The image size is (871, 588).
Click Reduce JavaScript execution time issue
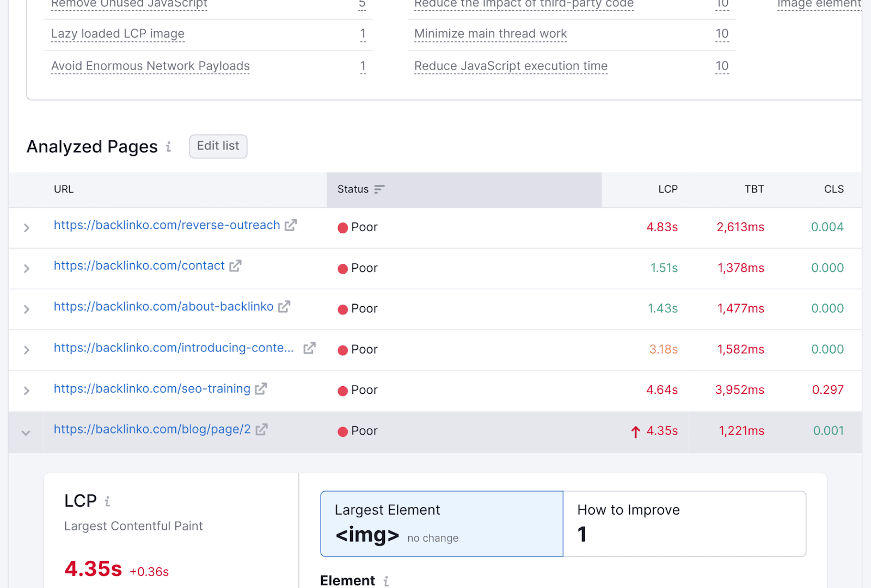tap(511, 66)
